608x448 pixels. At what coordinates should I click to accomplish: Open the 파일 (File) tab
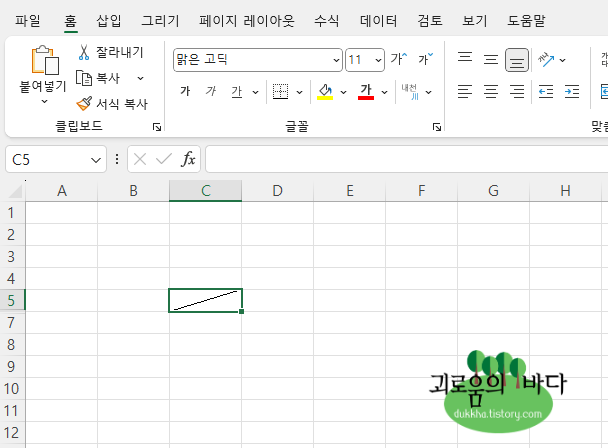28,21
